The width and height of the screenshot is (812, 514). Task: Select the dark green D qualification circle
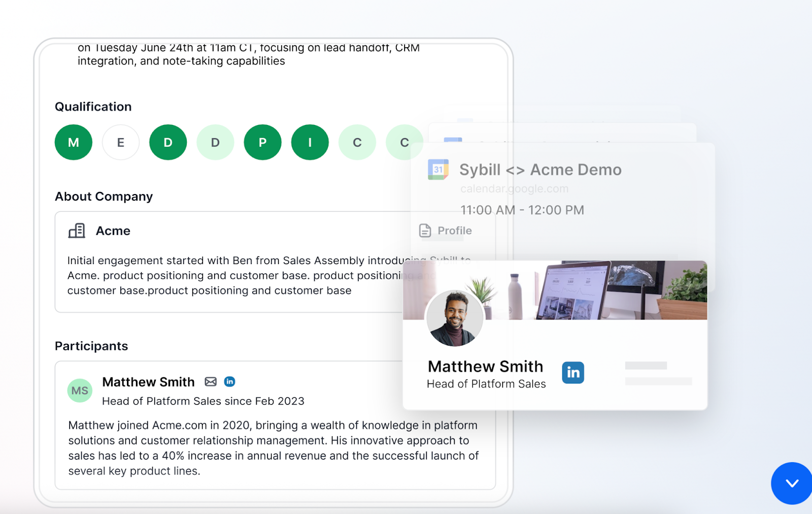(168, 142)
